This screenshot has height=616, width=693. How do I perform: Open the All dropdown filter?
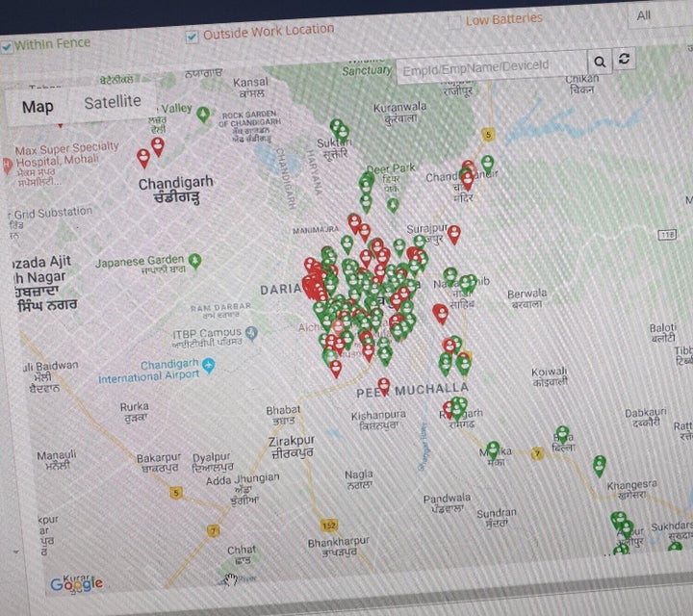pyautogui.click(x=658, y=16)
